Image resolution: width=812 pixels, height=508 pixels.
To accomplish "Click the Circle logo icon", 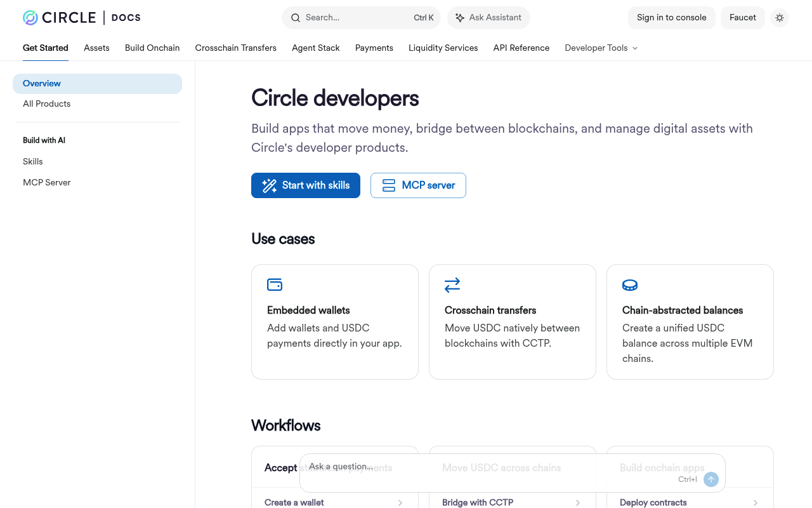I will coord(30,18).
